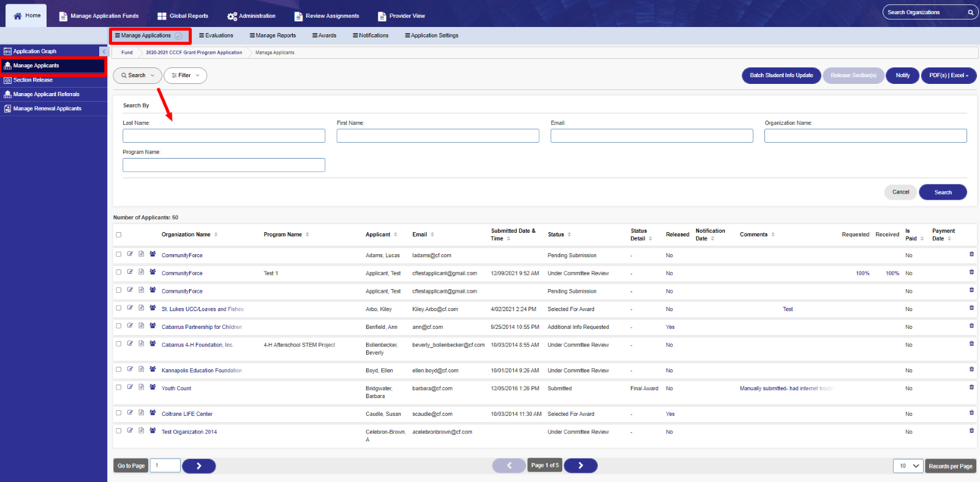Expand the Filter dropdown
The width and height of the screenshot is (980, 482).
[185, 75]
